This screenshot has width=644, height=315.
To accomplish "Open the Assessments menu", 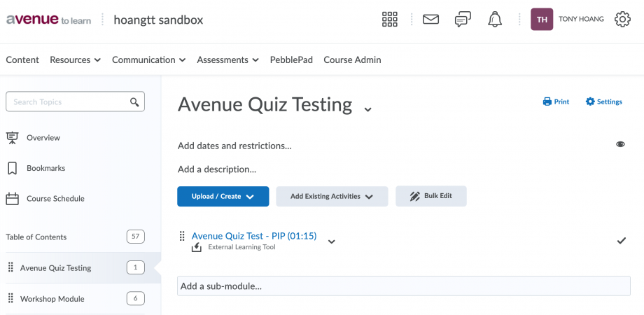I will [227, 60].
